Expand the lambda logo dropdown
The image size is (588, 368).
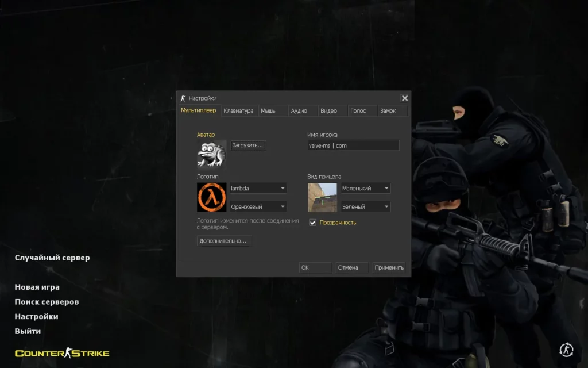click(x=283, y=189)
